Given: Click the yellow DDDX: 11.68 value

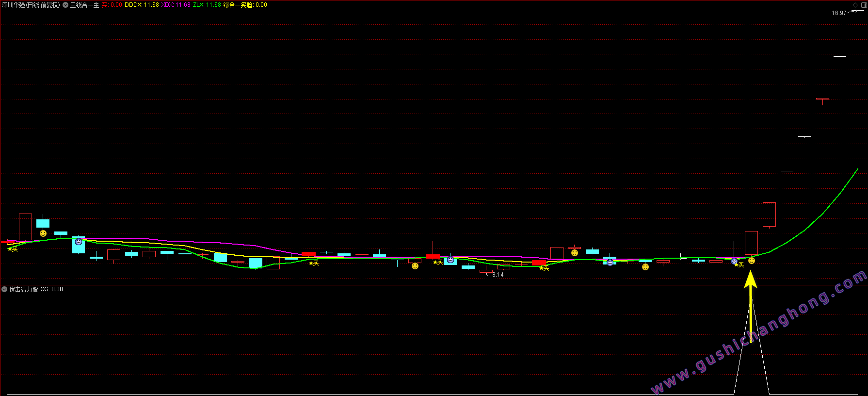Looking at the screenshot, I should tap(142, 5).
